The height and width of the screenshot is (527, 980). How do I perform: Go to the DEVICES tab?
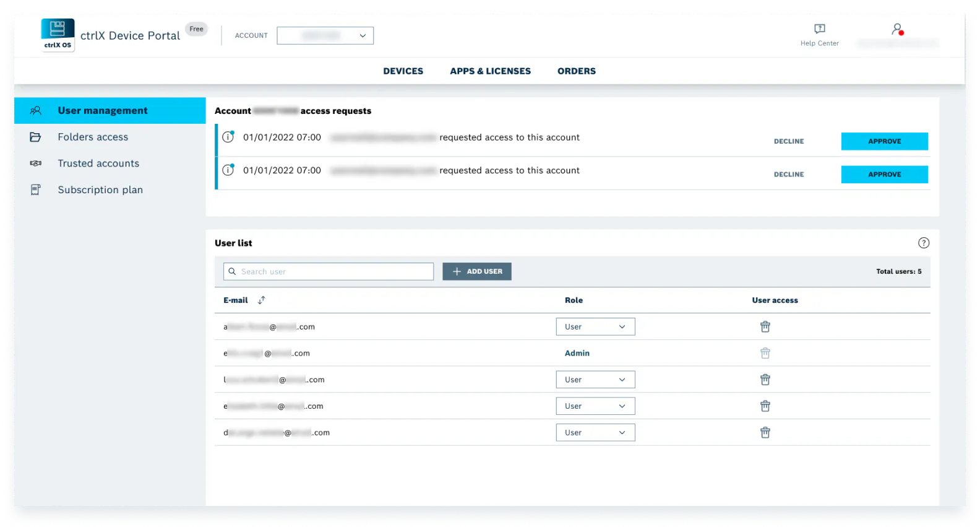403,71
